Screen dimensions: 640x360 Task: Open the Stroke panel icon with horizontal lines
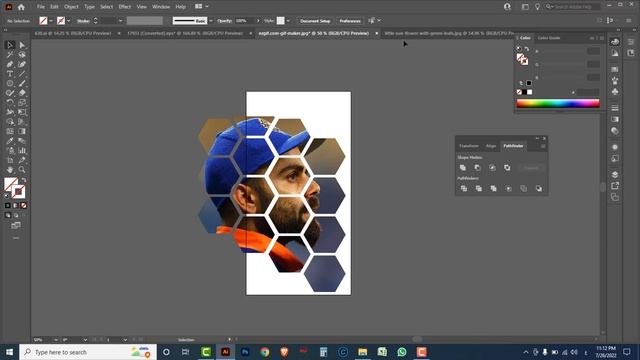click(615, 108)
